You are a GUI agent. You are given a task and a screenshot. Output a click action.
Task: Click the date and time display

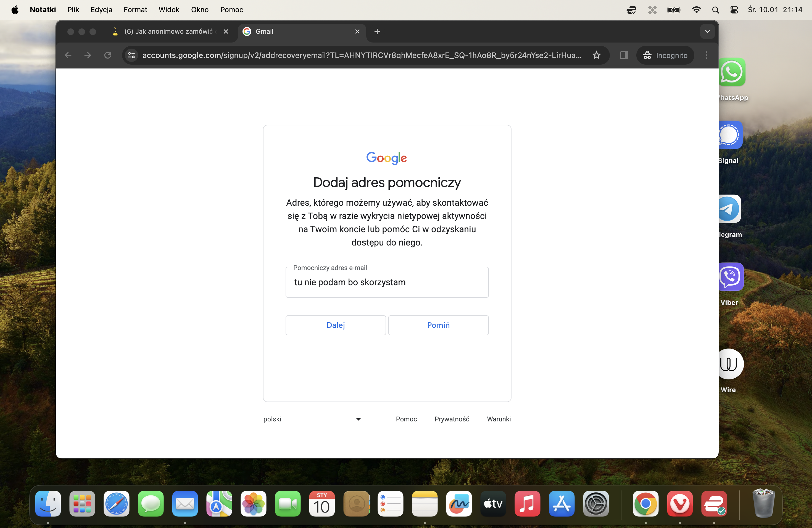(775, 10)
